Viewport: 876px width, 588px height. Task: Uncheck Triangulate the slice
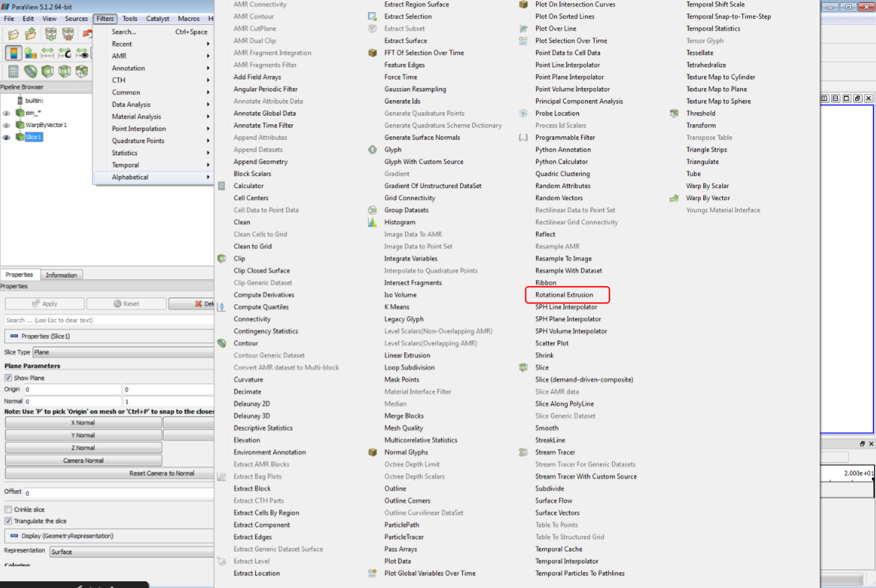click(8, 521)
